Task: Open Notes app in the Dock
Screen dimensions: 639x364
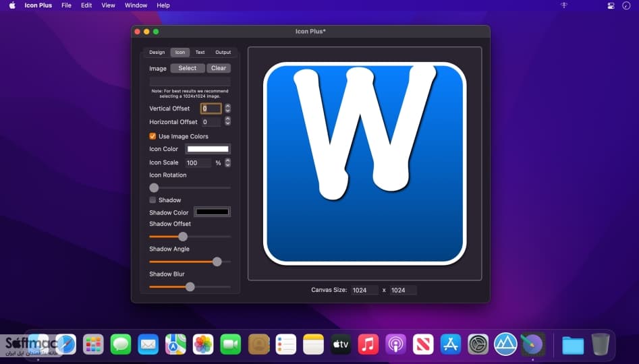Action: pos(313,344)
